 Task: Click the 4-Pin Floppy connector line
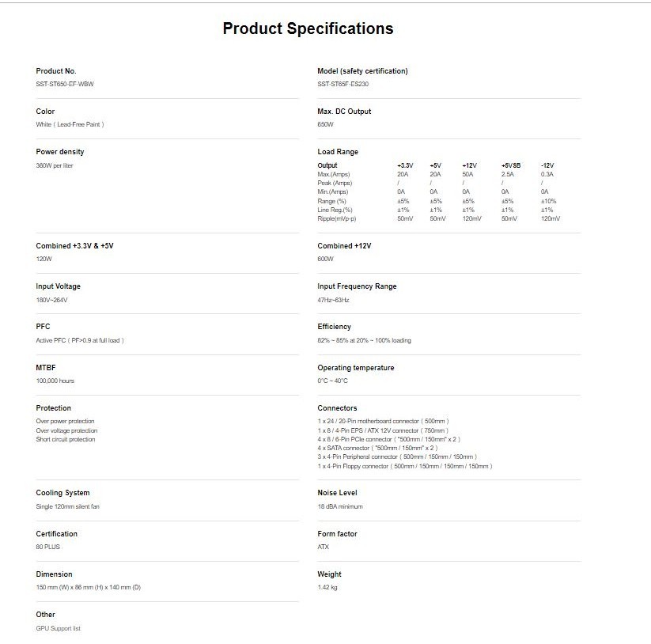[x=404, y=466]
